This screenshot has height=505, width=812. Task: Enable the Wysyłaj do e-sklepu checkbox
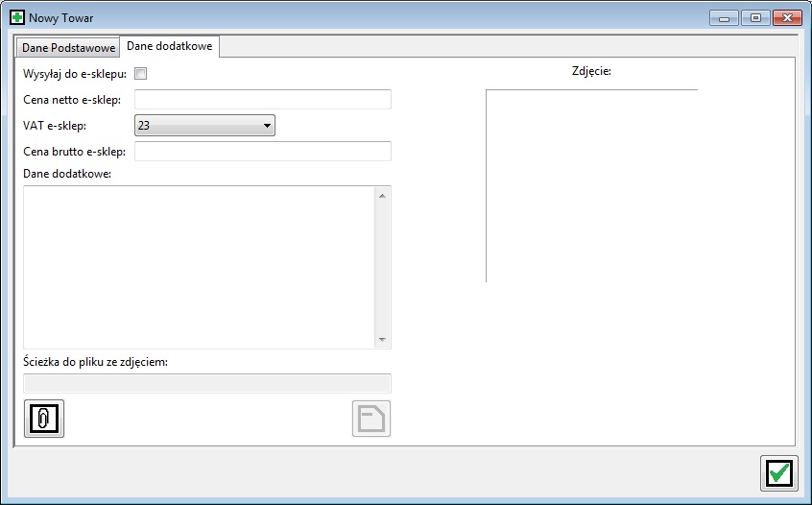tap(140, 74)
